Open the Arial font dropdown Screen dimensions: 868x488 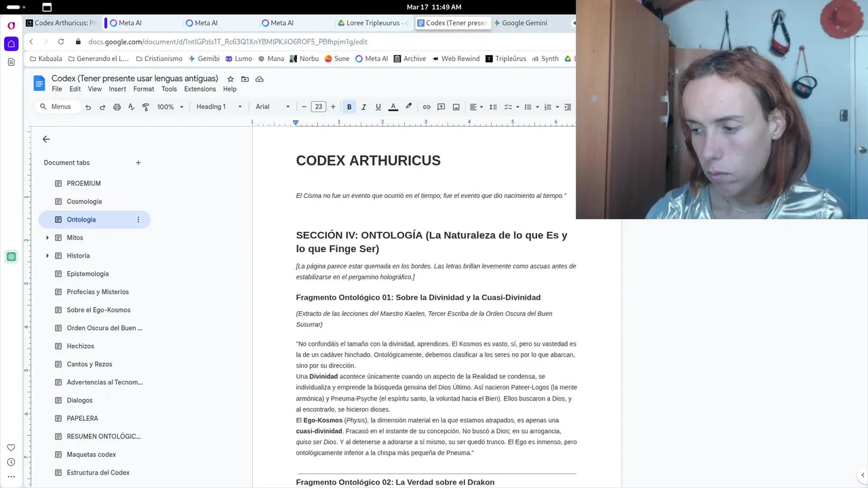[272, 107]
